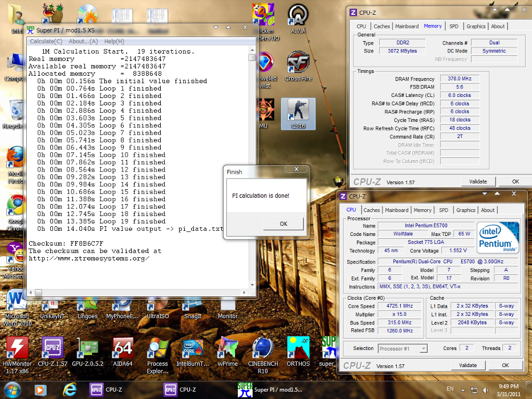The width and height of the screenshot is (532, 399).
Task: Open Graphics tab in upper CPU-Z window
Action: (x=476, y=26)
